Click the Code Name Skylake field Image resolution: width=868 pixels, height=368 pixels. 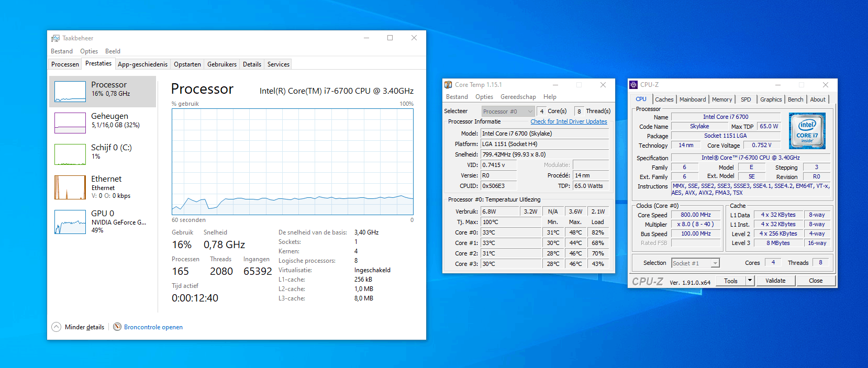(699, 126)
